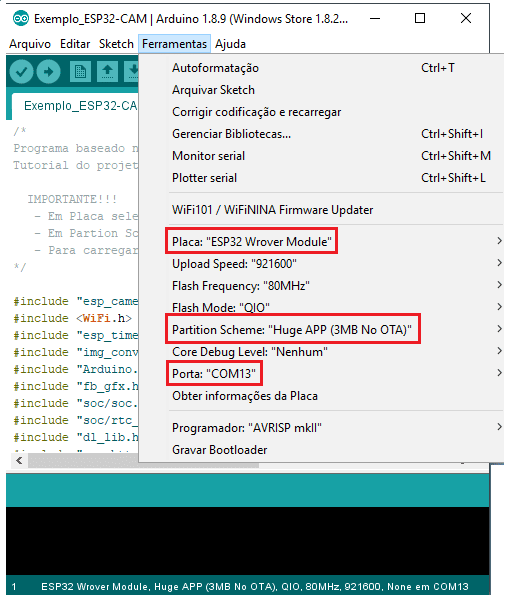509x599 pixels.
Task: Click the New sketch toolbar icon
Action: (80, 71)
